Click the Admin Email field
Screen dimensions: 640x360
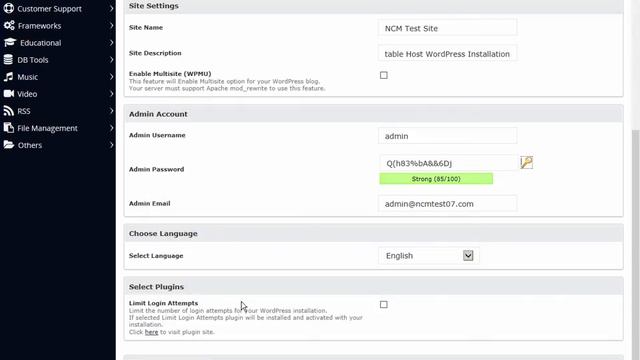447,204
